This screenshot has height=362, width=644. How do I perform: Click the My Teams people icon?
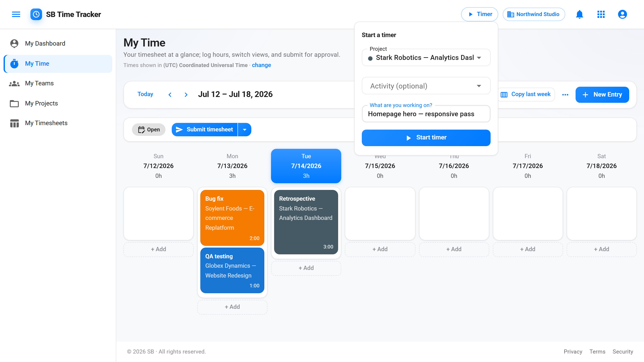pos(14,83)
